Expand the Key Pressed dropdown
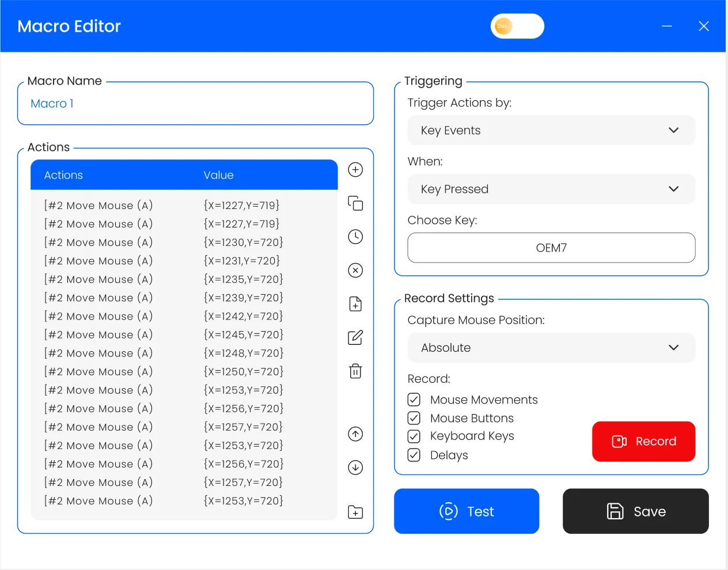Viewport: 728px width, 570px height. pos(551,189)
